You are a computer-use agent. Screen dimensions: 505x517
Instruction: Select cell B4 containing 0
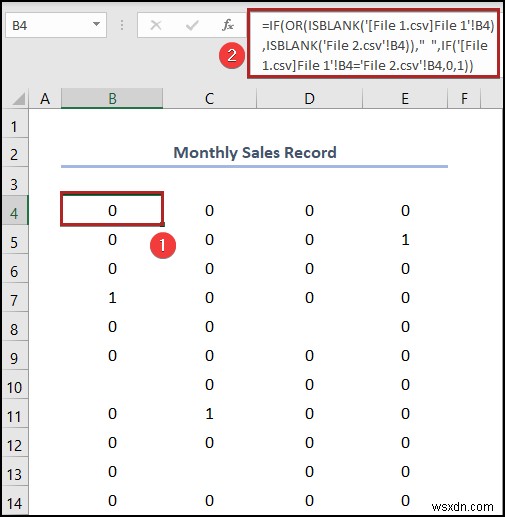112,210
